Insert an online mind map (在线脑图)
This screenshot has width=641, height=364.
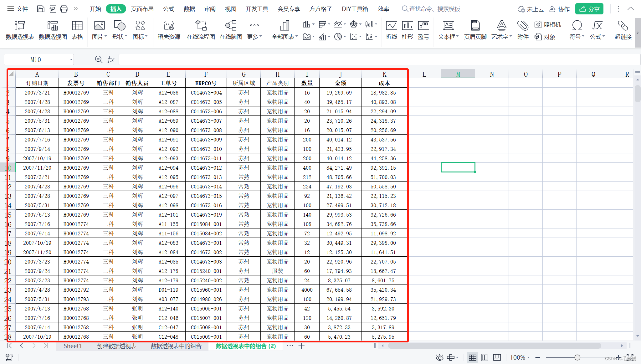coord(231,30)
